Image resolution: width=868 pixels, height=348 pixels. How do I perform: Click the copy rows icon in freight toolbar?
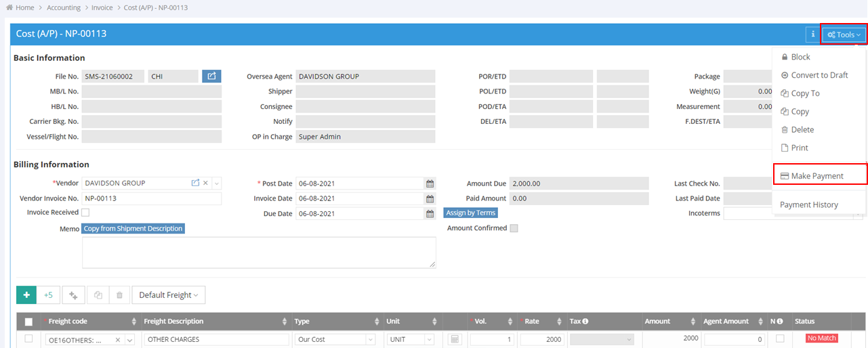coord(98,295)
